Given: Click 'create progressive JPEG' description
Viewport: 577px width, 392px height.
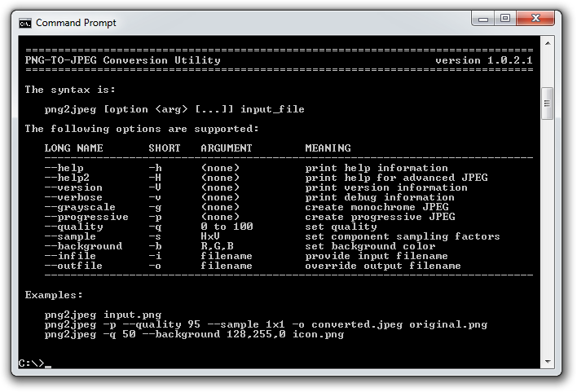Looking at the screenshot, I should [x=380, y=217].
